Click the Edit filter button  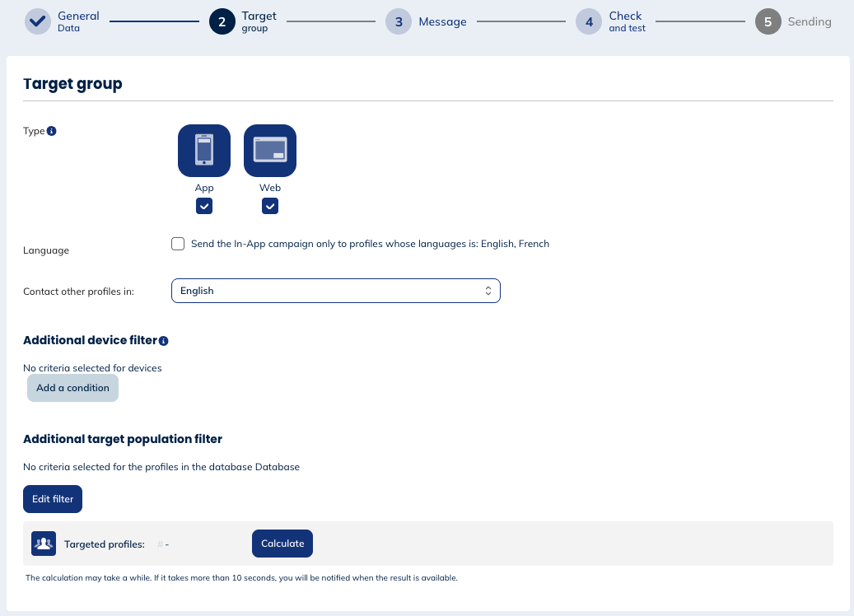click(x=53, y=499)
